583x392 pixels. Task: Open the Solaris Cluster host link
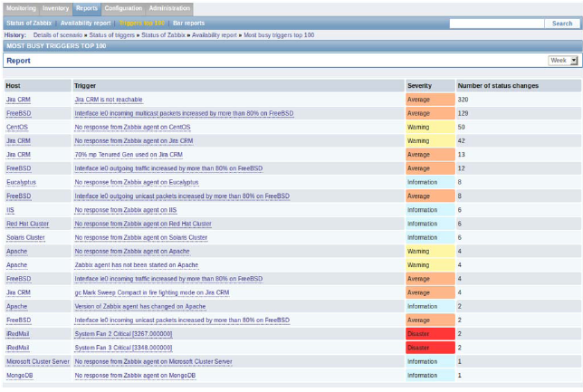pyautogui.click(x=25, y=238)
